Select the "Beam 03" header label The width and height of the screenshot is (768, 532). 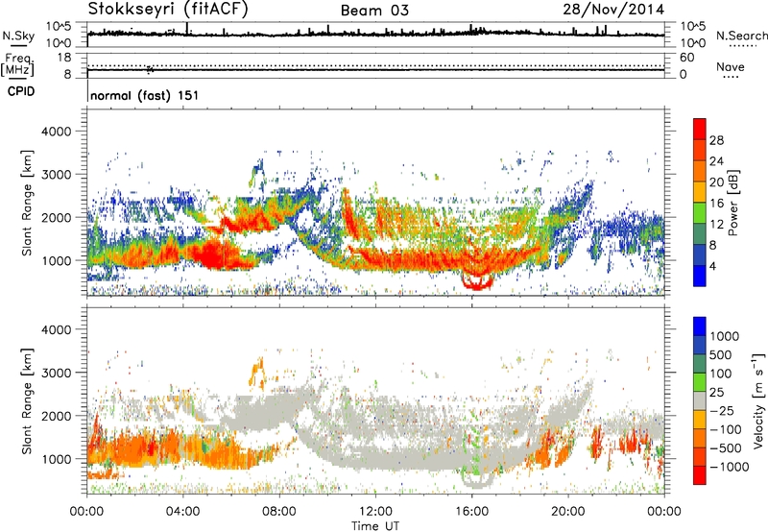click(x=374, y=11)
